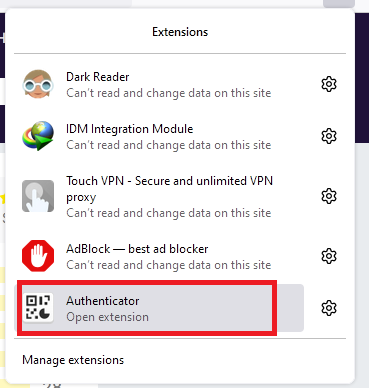Select Touch VPN - Secure and unlimited VPN proxy
This screenshot has width=369, height=388.
(x=159, y=196)
